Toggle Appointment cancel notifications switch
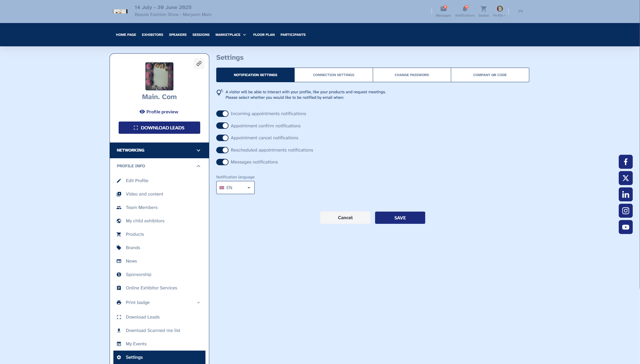Image resolution: width=640 pixels, height=364 pixels. [222, 138]
